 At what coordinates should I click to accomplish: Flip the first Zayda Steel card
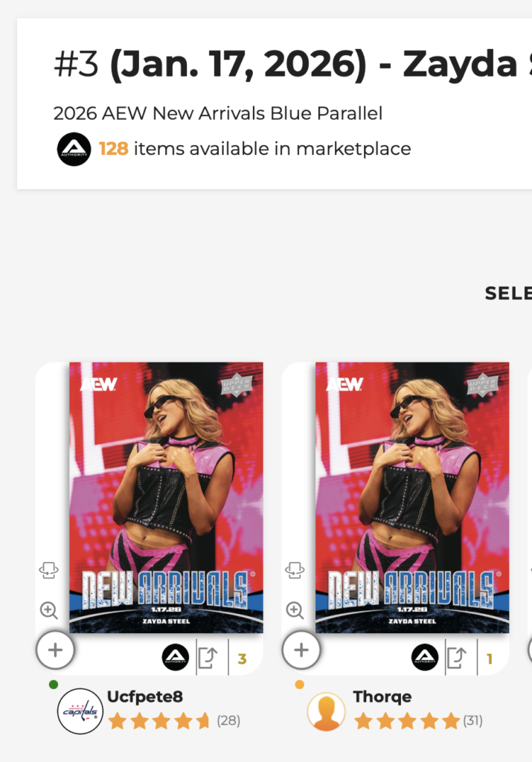[48, 570]
